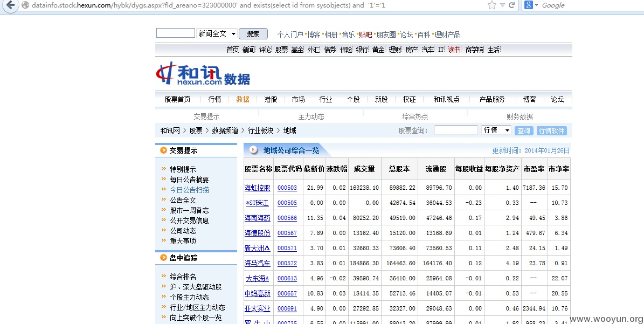Click the orange arrow icon beside 盘中追踪
This screenshot has height=324, width=644.
coord(163,258)
